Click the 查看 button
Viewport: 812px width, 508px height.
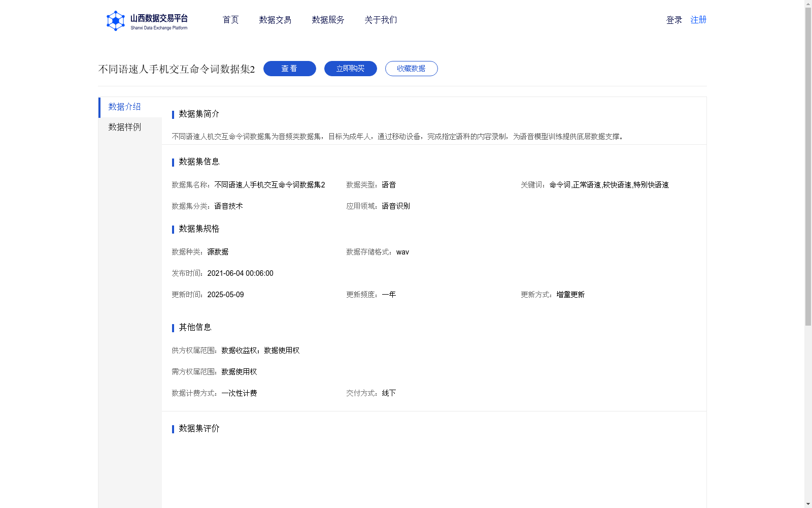point(290,69)
